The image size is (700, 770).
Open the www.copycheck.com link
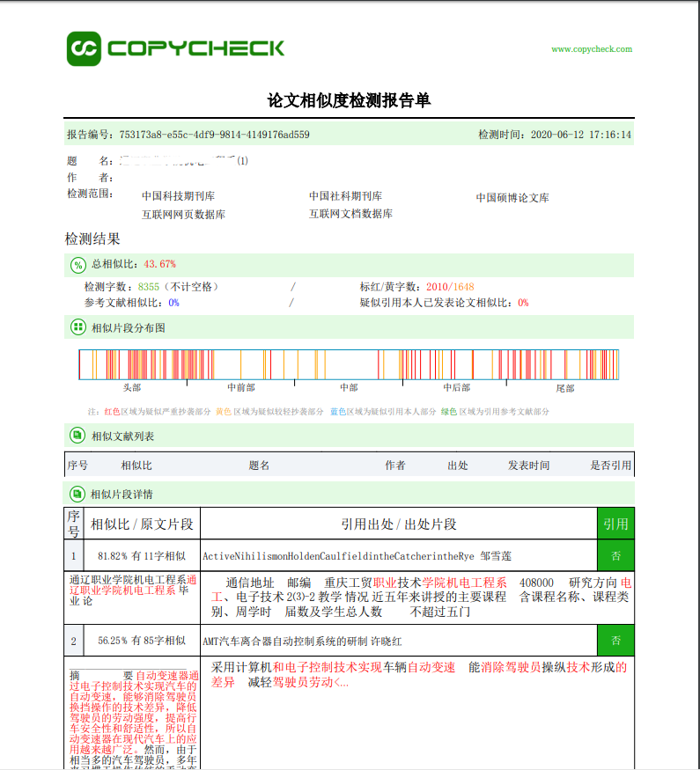pos(592,49)
